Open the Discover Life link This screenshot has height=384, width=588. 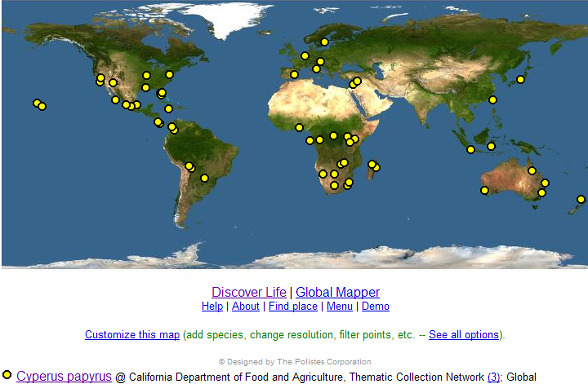click(249, 292)
